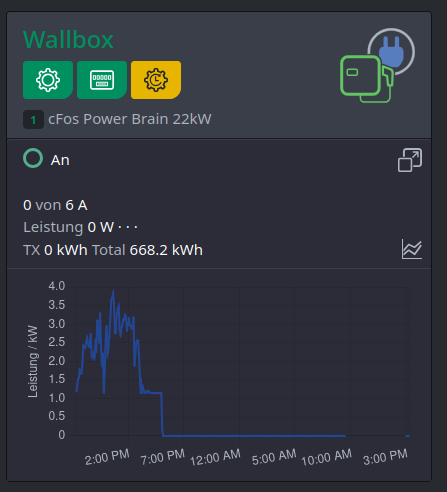
Task: Open the yellow charging rules timer button
Action: [156, 80]
